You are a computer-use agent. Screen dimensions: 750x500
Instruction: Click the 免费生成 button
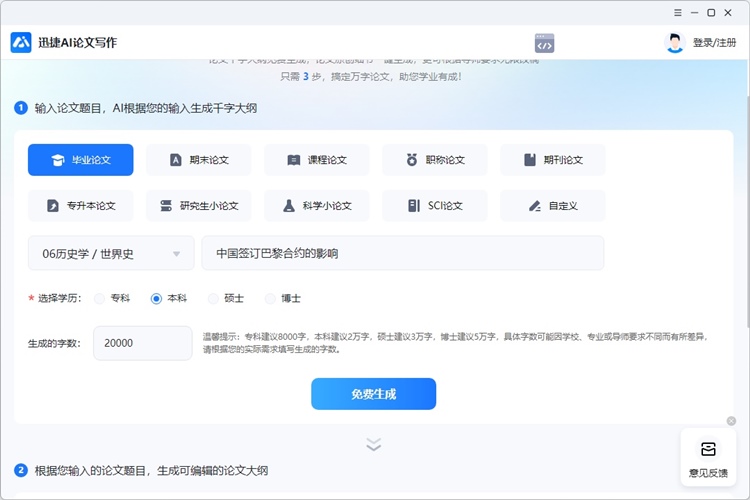[374, 394]
